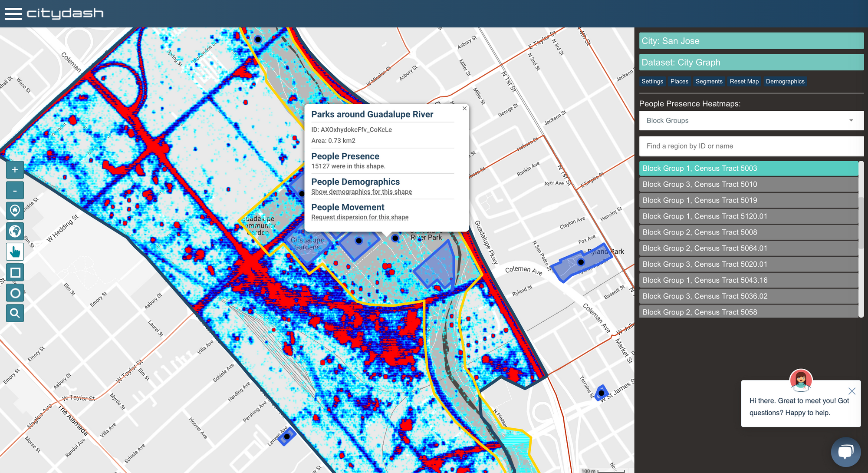868x473 pixels.
Task: Click the magnifier search tool
Action: tap(15, 313)
